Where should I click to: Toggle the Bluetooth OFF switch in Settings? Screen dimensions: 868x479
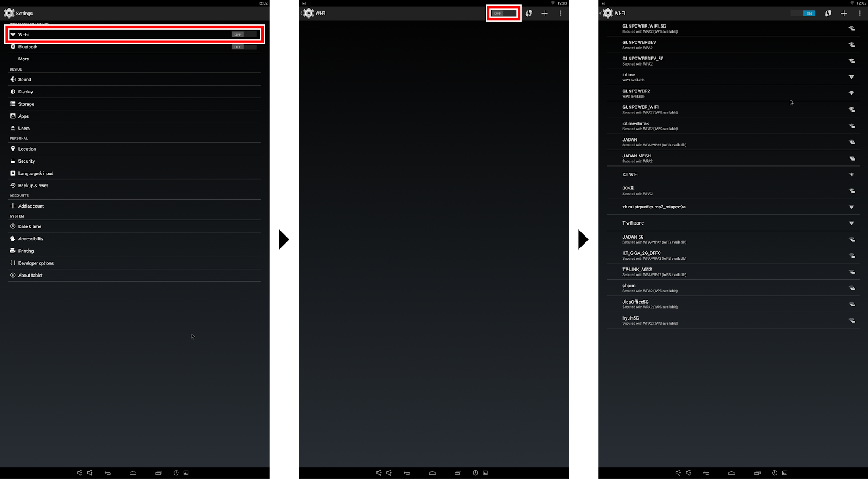click(244, 47)
